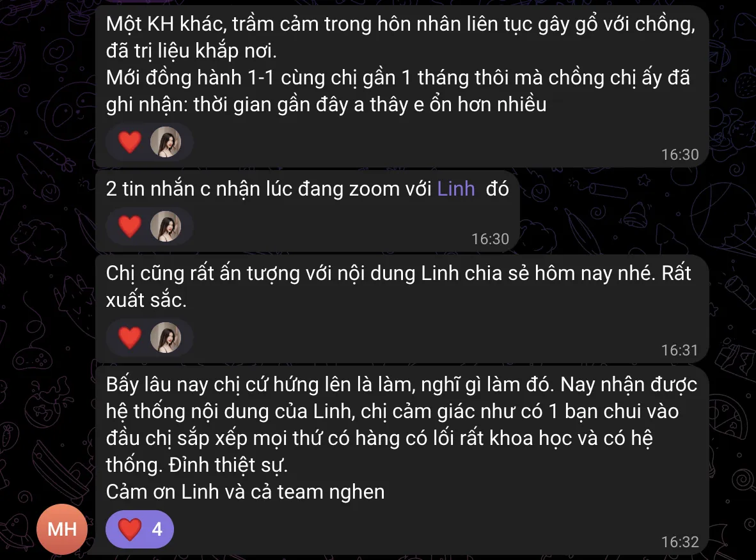Click the 'Cảm ơn Linh và cả team' line
This screenshot has width=756, height=560.
click(246, 492)
